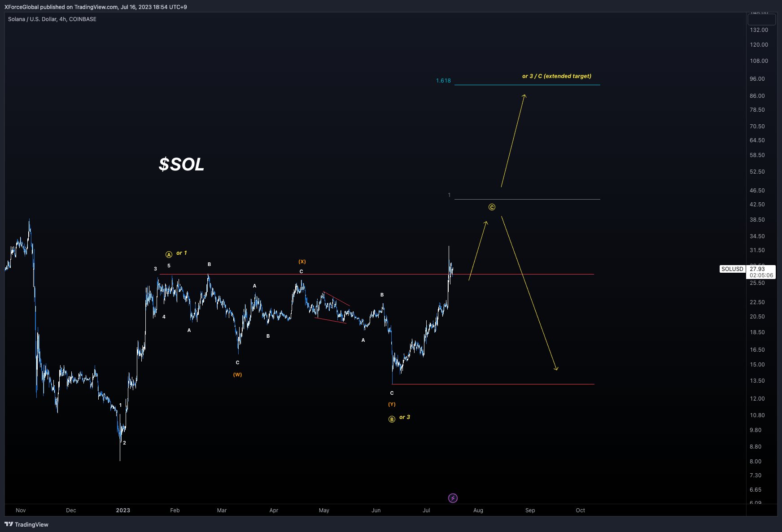Select the '(W)' wave annotation below the March low
Image resolution: width=782 pixels, height=532 pixels.
tap(237, 374)
